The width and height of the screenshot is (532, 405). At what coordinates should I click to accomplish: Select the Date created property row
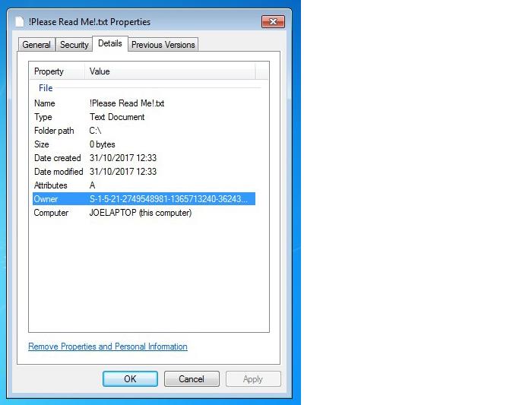click(x=144, y=158)
